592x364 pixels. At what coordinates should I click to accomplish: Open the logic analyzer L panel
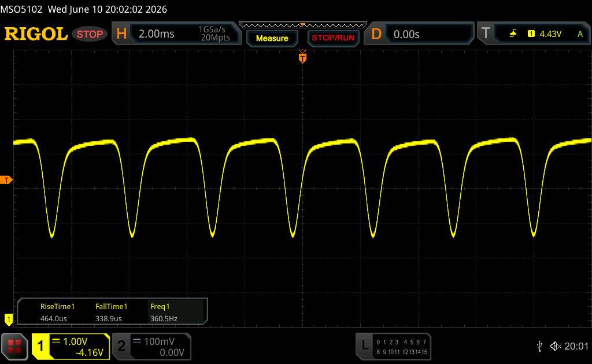[x=364, y=345]
